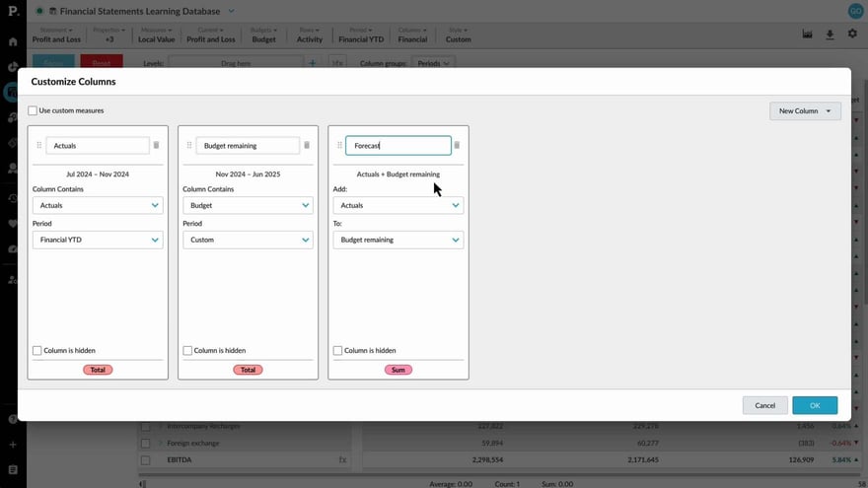This screenshot has width=868, height=488.
Task: Open the Rows Activity menu
Action: tap(310, 35)
